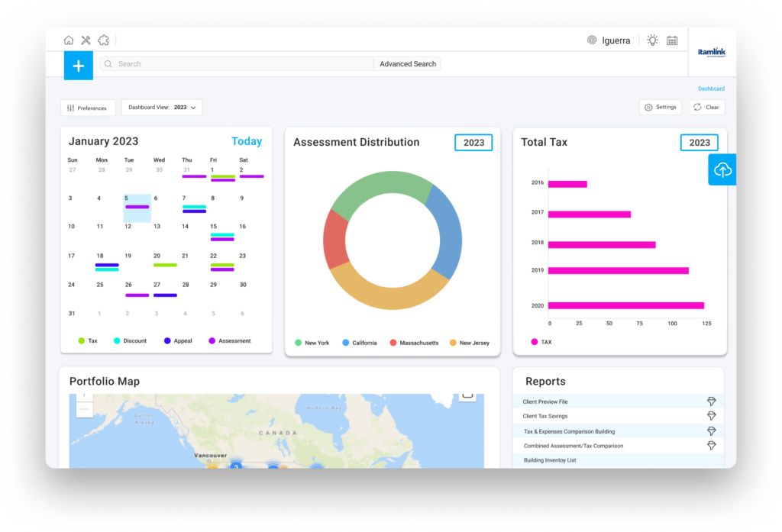Open the Client Preview File report
Image resolution: width=782 pixels, height=532 pixels.
[545, 401]
